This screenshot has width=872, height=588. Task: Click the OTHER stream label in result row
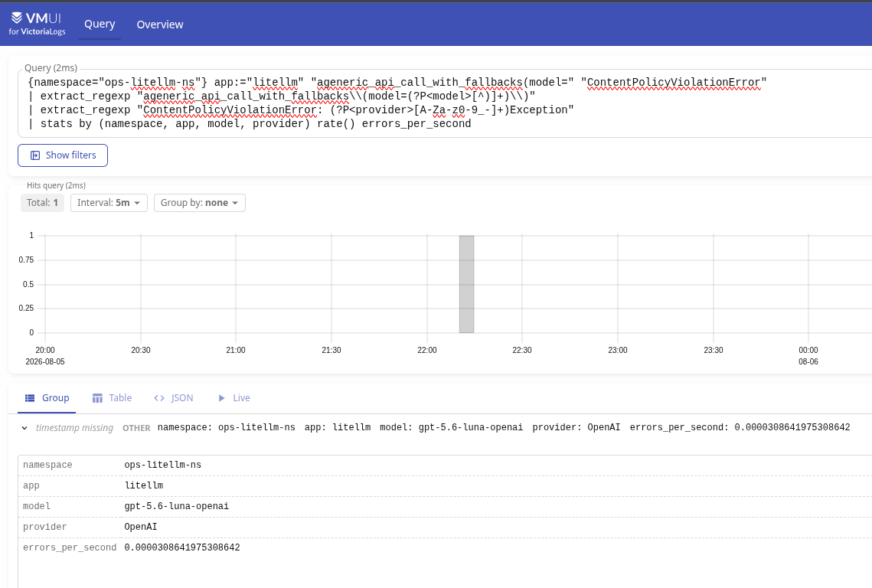point(136,428)
